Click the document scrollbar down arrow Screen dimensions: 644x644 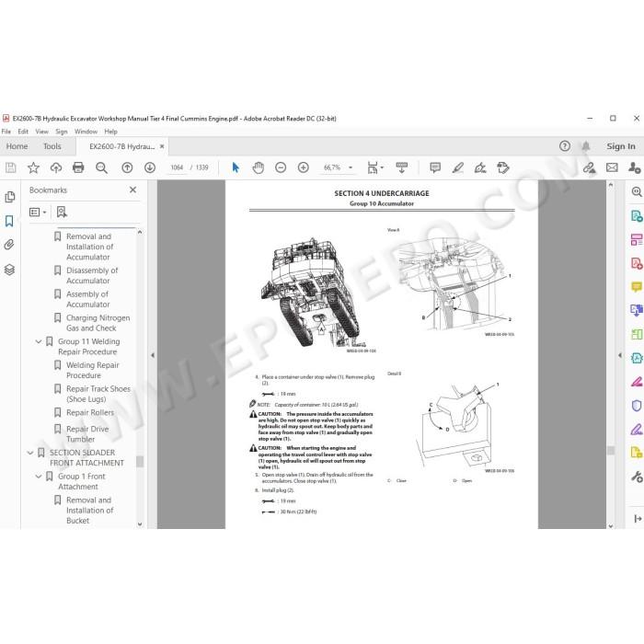pos(611,525)
